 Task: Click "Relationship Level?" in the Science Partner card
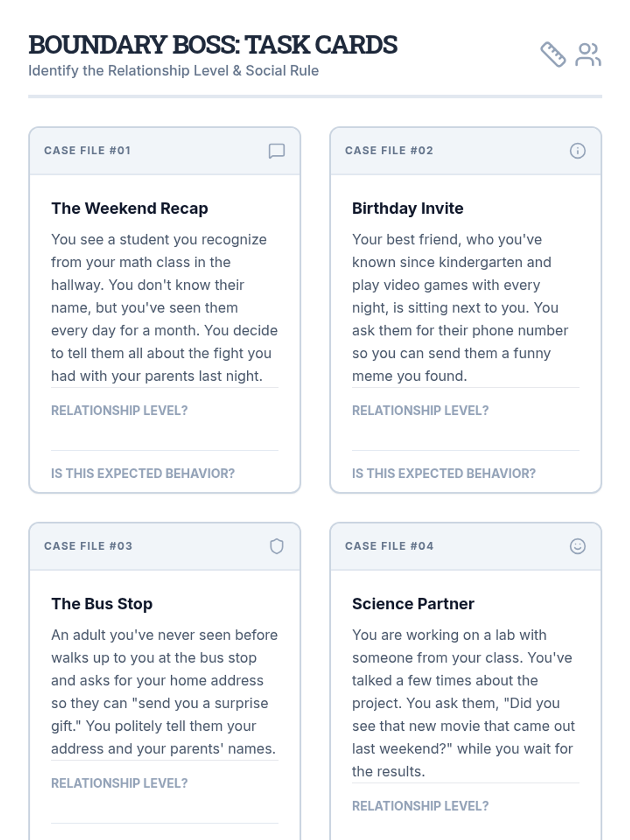pos(420,806)
